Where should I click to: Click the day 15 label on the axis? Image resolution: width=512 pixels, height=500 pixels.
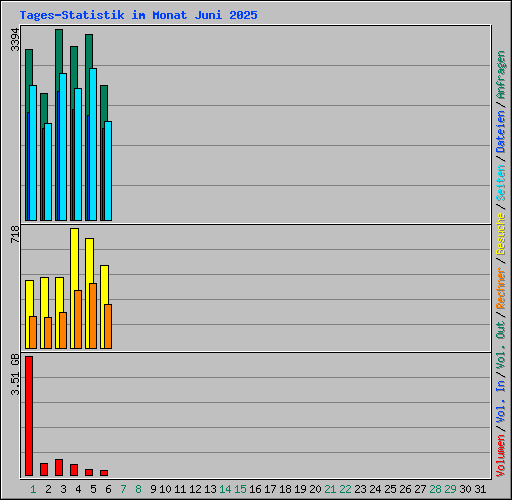[x=240, y=489]
